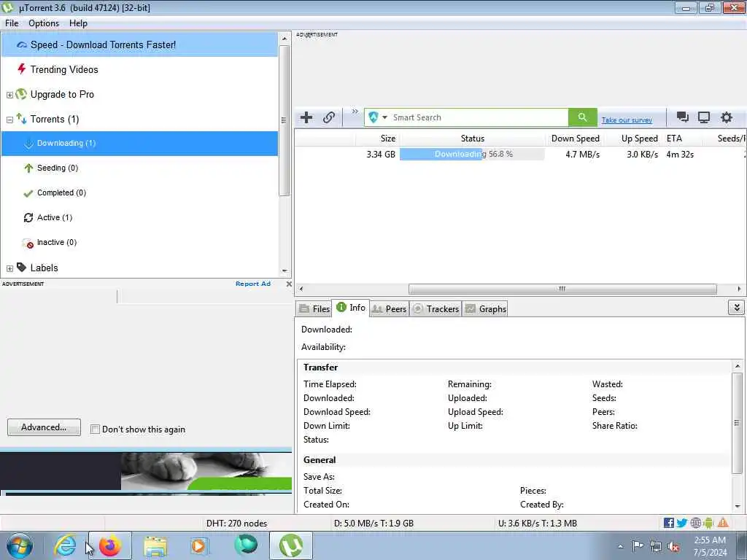Viewport: 747px width, 560px height.
Task: Click the Windows Start orb
Action: coord(20,545)
